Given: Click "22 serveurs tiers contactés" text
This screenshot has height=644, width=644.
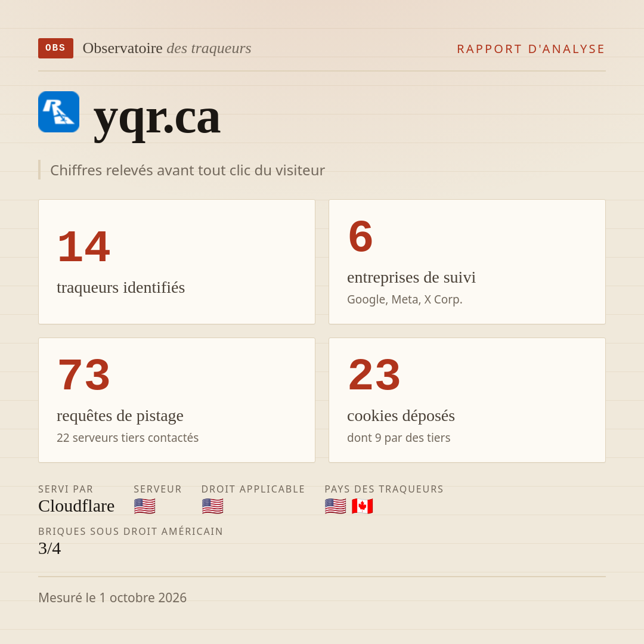Looking at the screenshot, I should [x=128, y=438].
